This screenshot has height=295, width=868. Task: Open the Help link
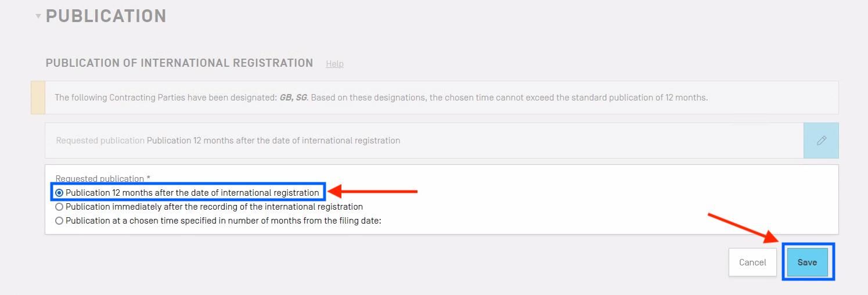pos(334,64)
